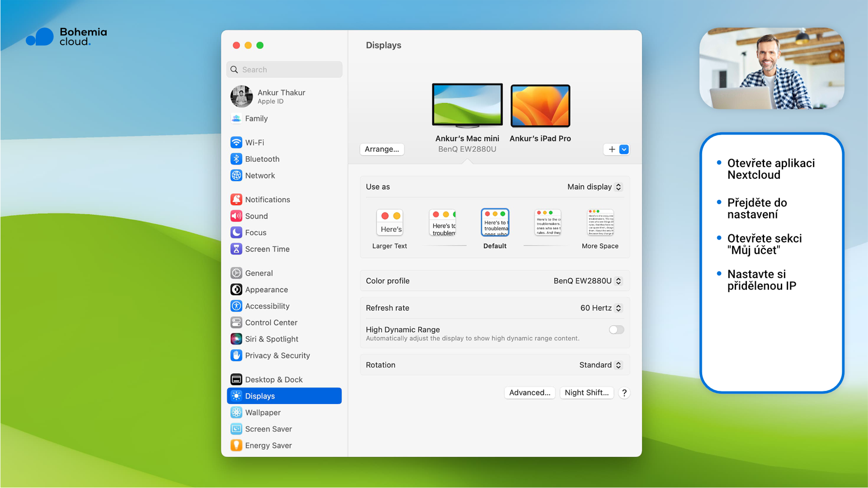This screenshot has width=868, height=488.
Task: Click Ankur Thakur profile avatar
Action: pos(241,96)
